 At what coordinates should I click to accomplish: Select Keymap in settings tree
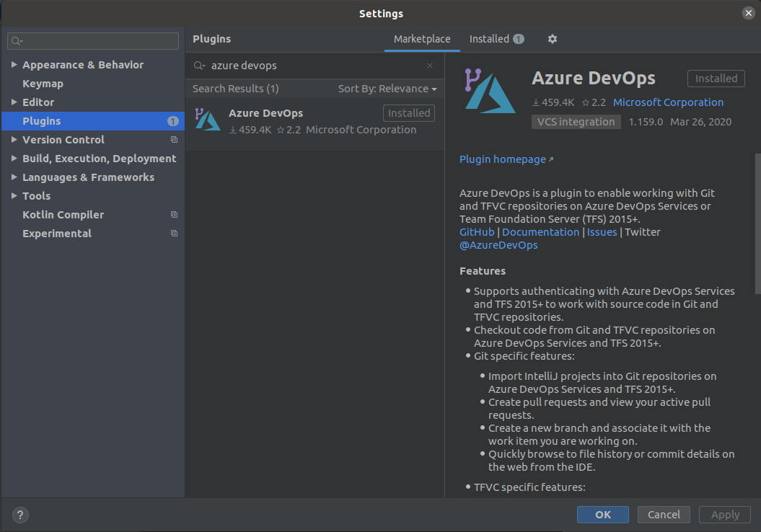[x=43, y=84]
